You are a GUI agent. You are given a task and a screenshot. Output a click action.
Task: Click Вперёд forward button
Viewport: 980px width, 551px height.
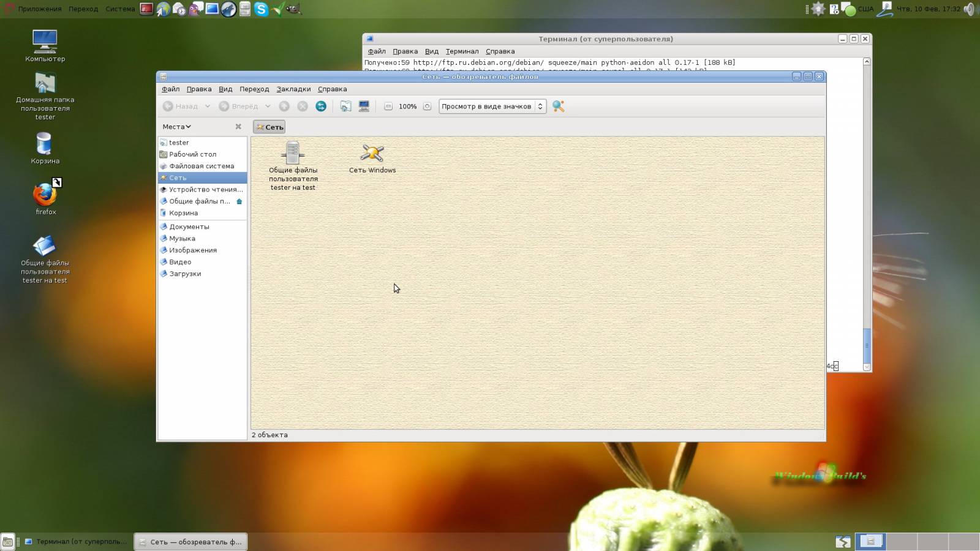coord(238,106)
